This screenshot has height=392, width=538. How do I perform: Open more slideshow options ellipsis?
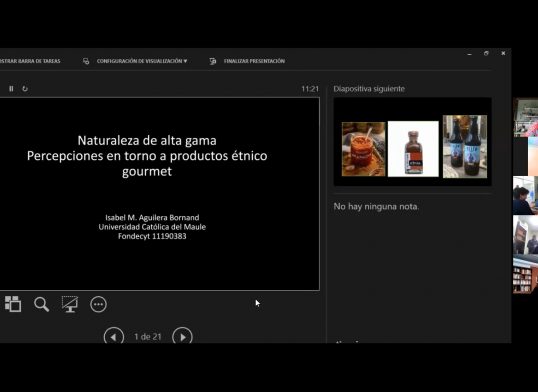tap(98, 304)
